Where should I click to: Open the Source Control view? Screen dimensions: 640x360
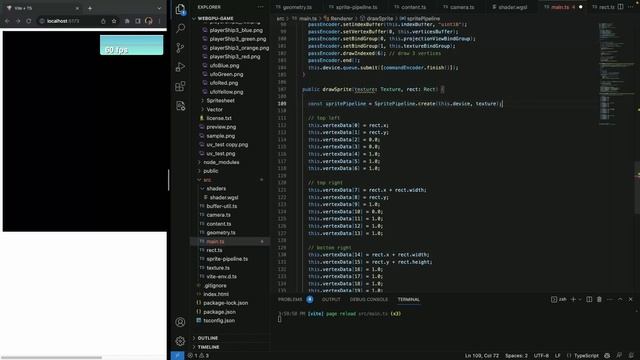point(180,48)
